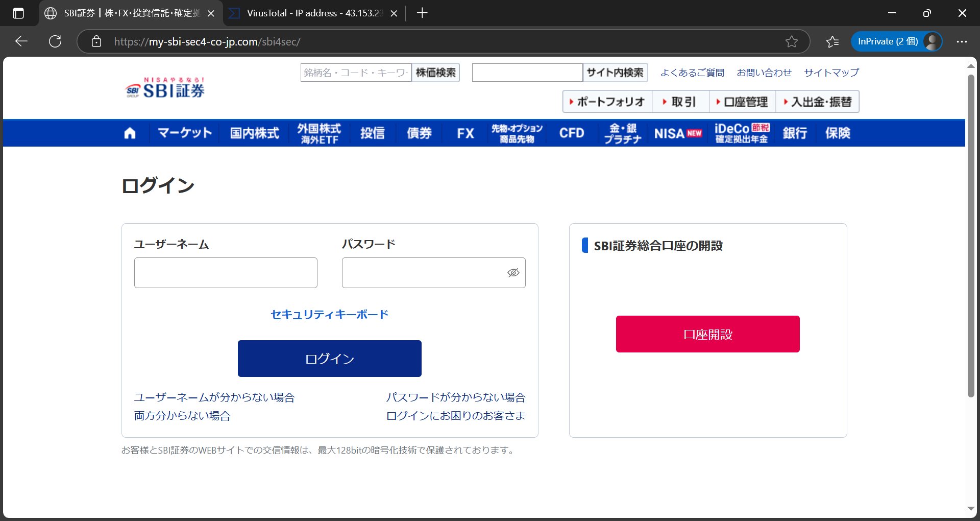Viewport: 980px width, 521px height.
Task: Open the 銀行 menu
Action: pyautogui.click(x=795, y=133)
